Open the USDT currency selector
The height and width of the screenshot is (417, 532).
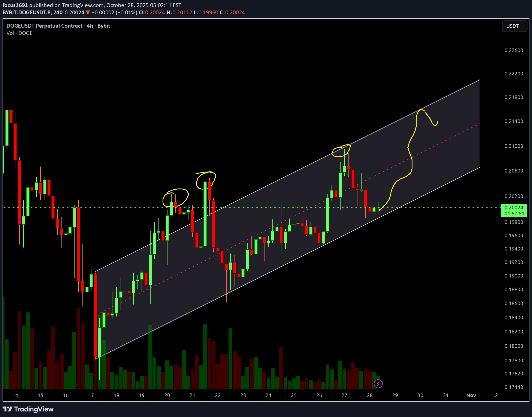pos(514,26)
